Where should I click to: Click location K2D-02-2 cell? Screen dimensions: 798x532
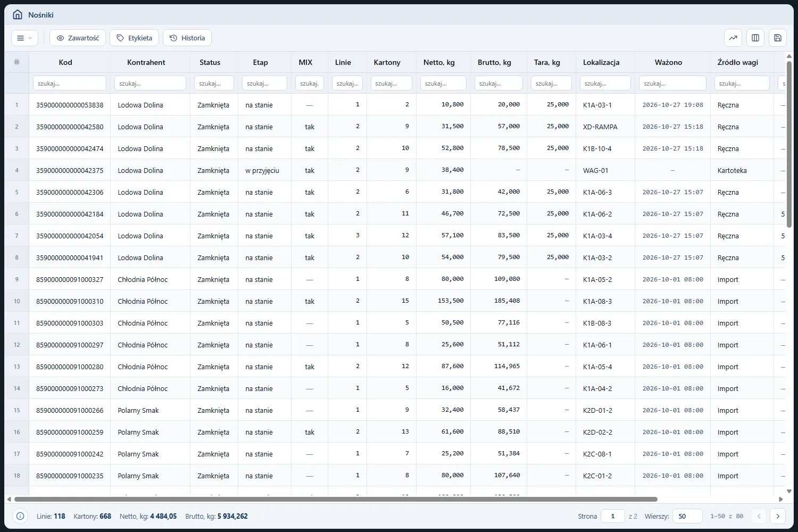tap(597, 432)
